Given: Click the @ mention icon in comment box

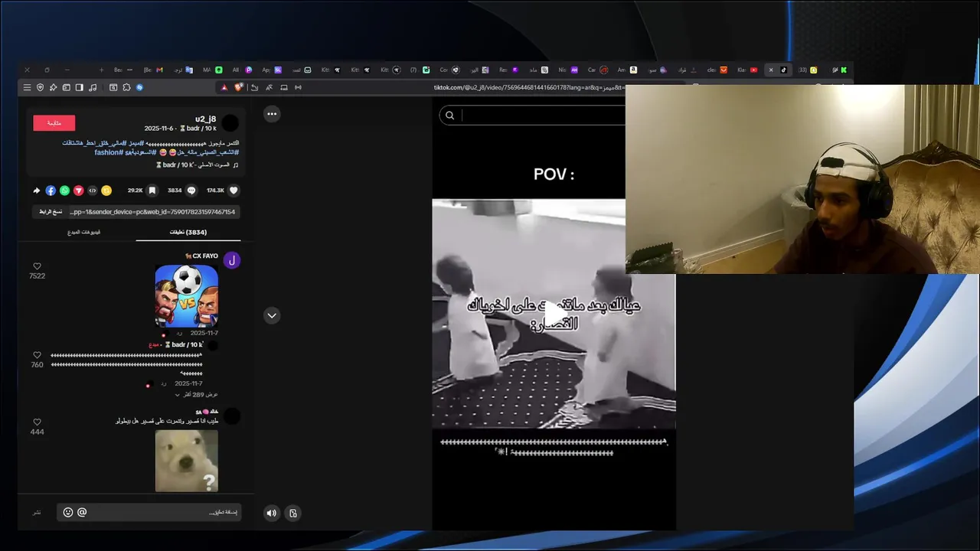Looking at the screenshot, I should [x=82, y=512].
